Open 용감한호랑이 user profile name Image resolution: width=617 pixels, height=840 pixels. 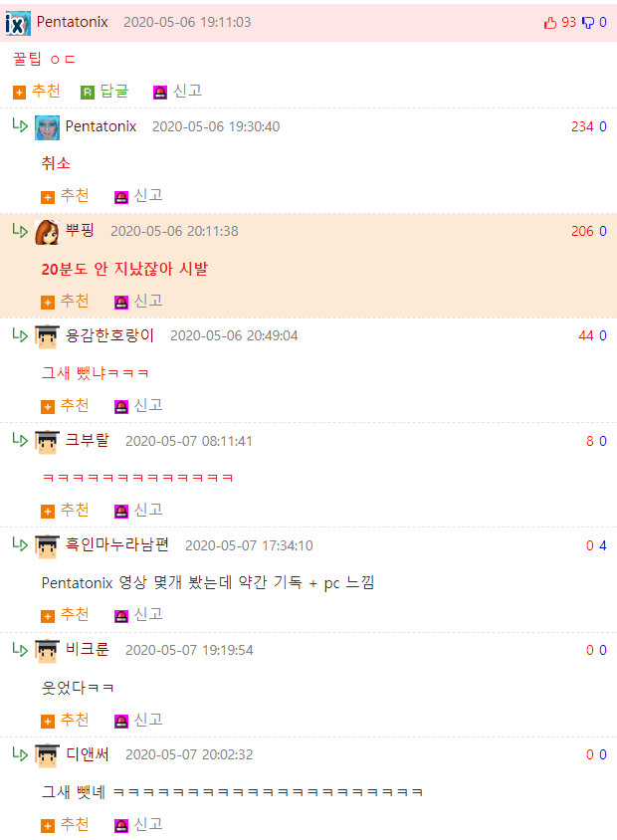109,335
